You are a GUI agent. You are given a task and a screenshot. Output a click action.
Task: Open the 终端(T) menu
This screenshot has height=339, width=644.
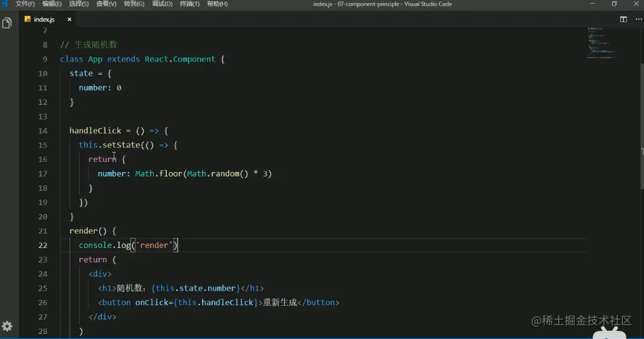[x=190, y=4]
